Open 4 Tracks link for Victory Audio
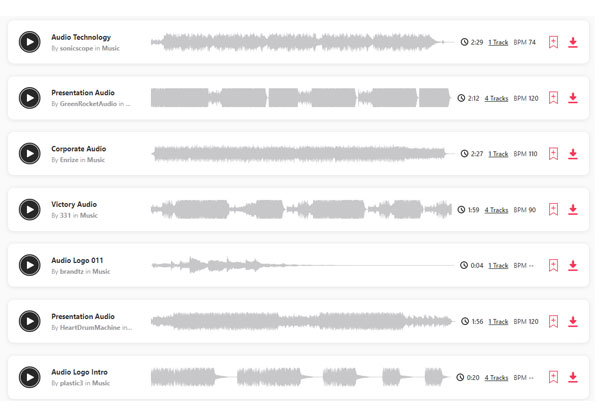 tap(496, 210)
